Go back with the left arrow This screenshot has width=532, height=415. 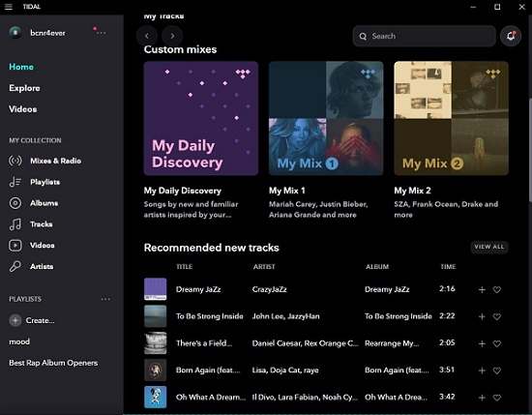[x=147, y=36]
